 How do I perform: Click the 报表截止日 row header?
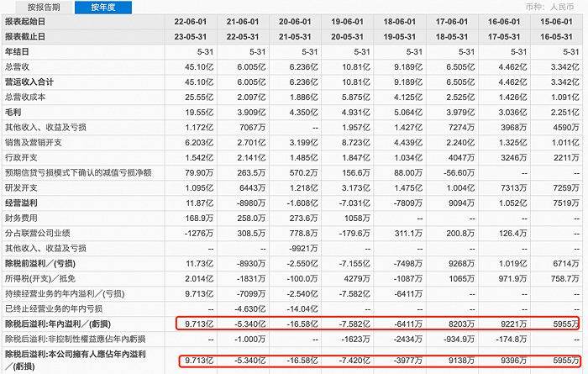pos(25,37)
